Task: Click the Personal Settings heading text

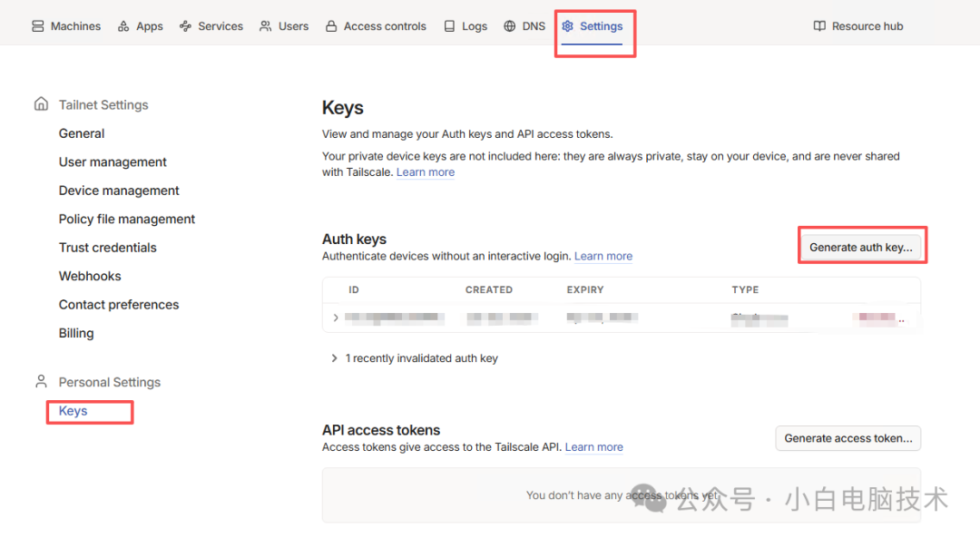Action: (x=110, y=383)
